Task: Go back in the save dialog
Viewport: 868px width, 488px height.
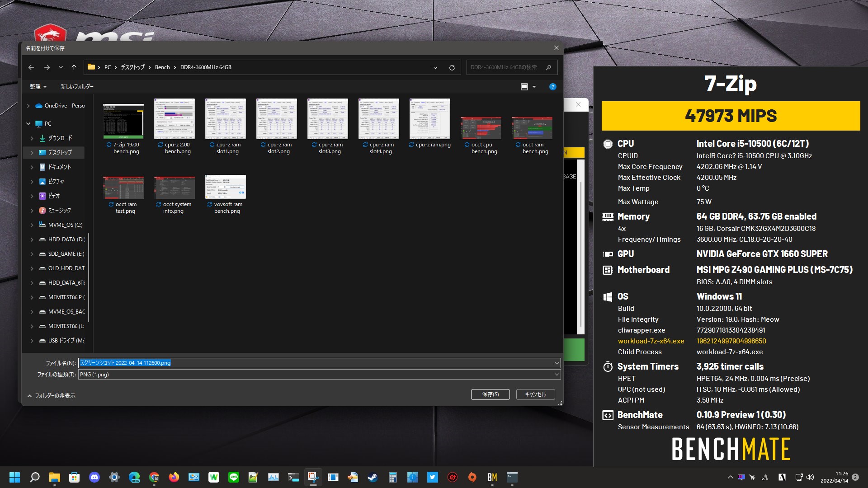Action: pos(31,67)
